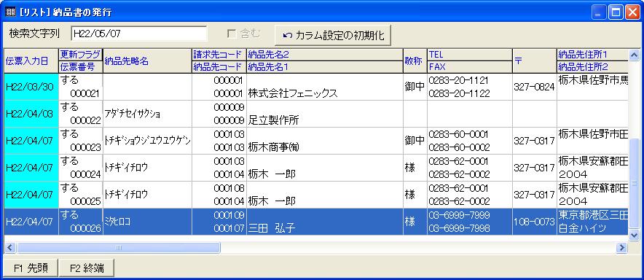Click the vertical scrollbar up arrow
This screenshot has width=644, height=280.
[634, 54]
